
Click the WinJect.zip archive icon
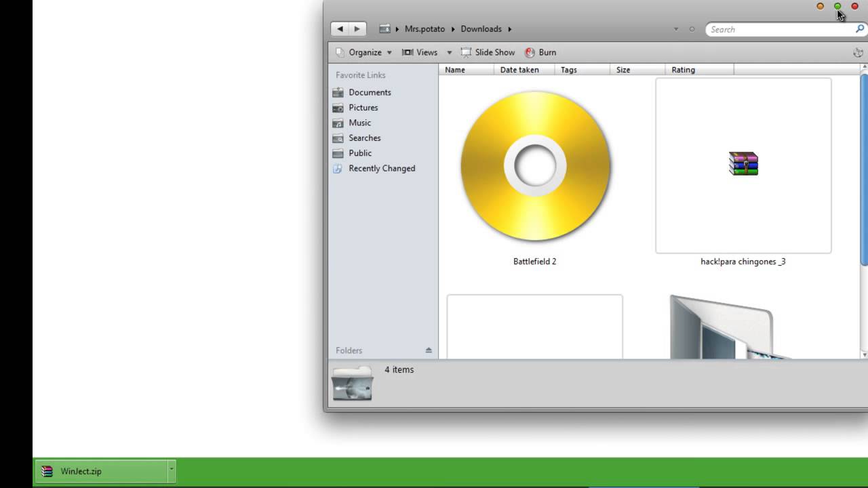[x=47, y=472]
